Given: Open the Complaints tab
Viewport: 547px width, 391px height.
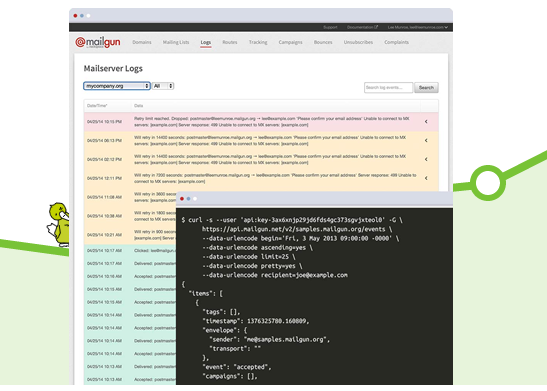Looking at the screenshot, I should click(x=396, y=42).
